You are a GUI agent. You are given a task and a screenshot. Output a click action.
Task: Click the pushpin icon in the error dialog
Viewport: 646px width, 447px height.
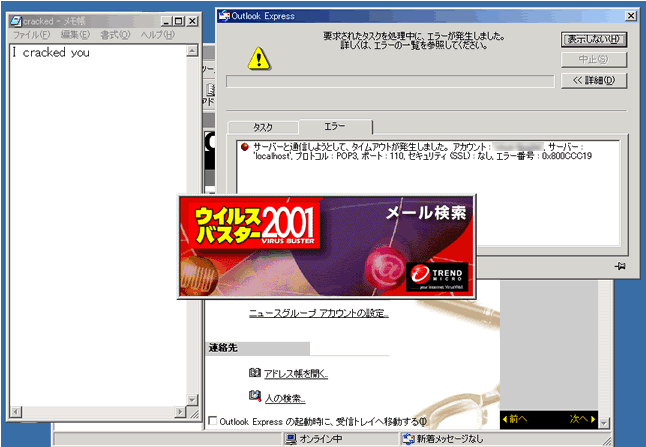(620, 266)
